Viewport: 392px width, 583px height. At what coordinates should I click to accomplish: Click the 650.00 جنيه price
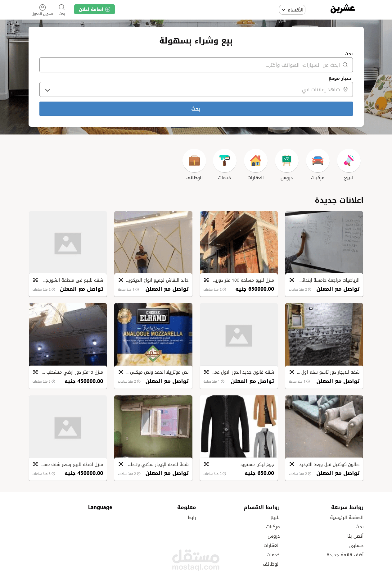(259, 473)
